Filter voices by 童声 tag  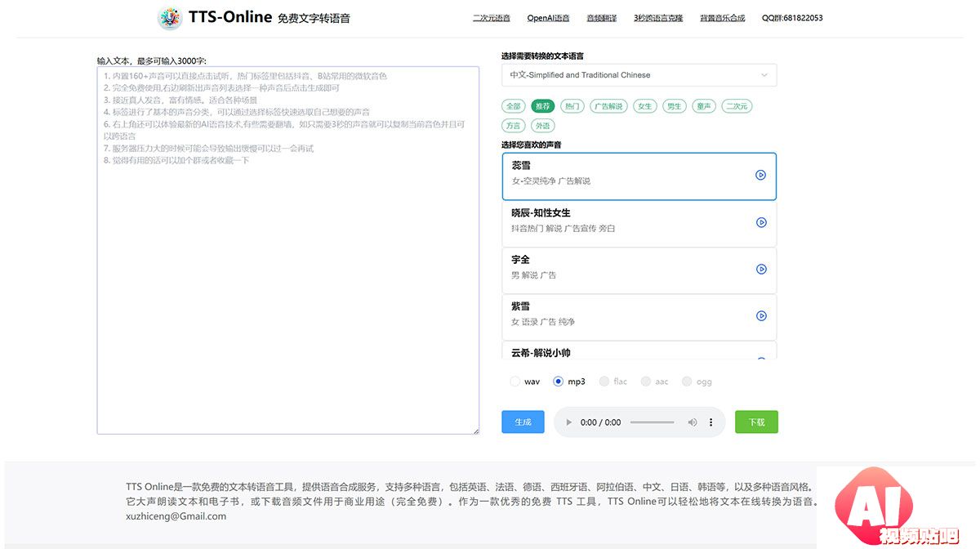(703, 106)
